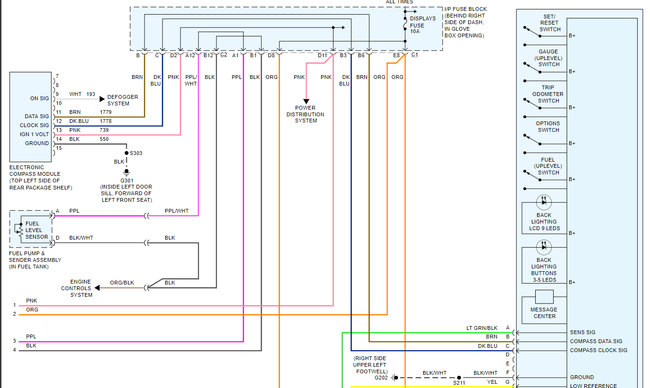This screenshot has height=388, width=650.
Task: Click the 'ON SIG' pin label
Action: (x=39, y=99)
